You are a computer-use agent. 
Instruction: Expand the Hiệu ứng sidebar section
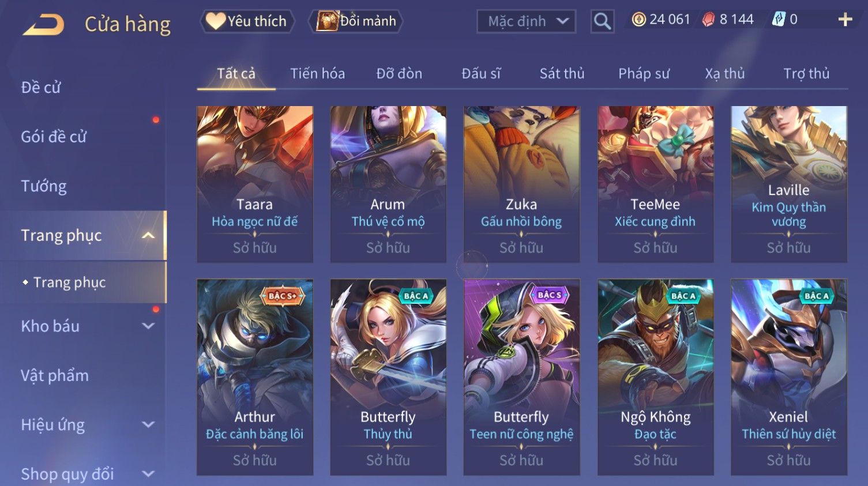click(x=148, y=424)
